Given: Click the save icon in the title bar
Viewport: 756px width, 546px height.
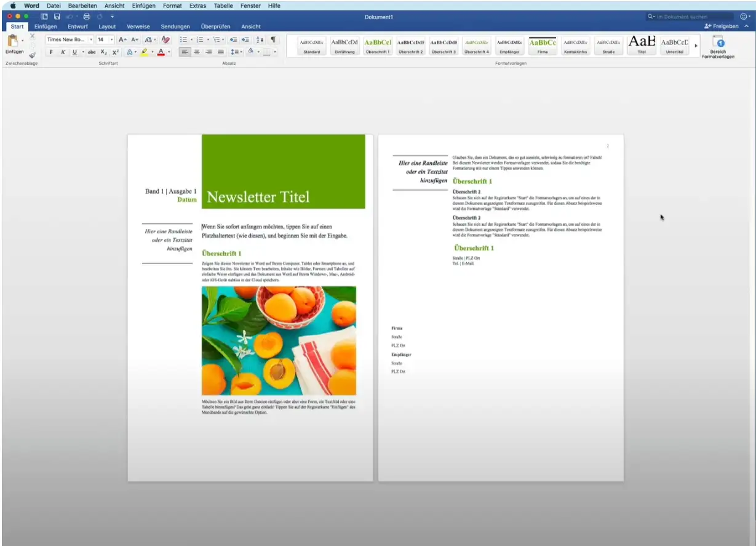Looking at the screenshot, I should tap(57, 16).
